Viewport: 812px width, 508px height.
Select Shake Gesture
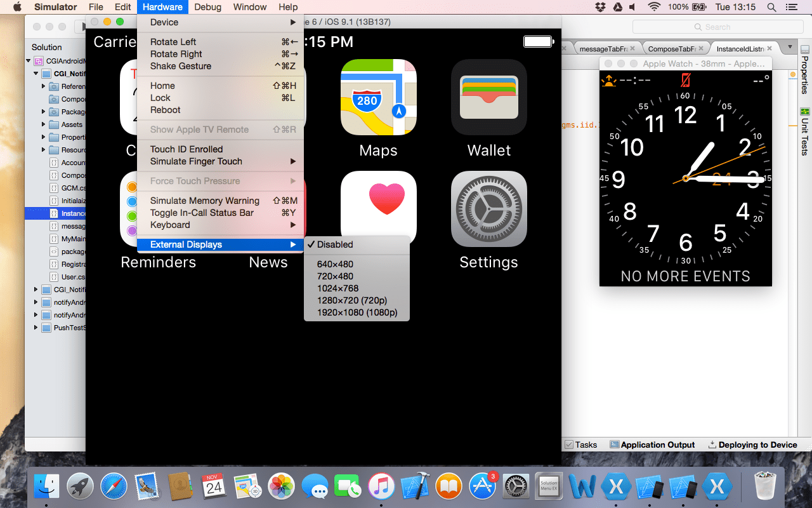220,66
